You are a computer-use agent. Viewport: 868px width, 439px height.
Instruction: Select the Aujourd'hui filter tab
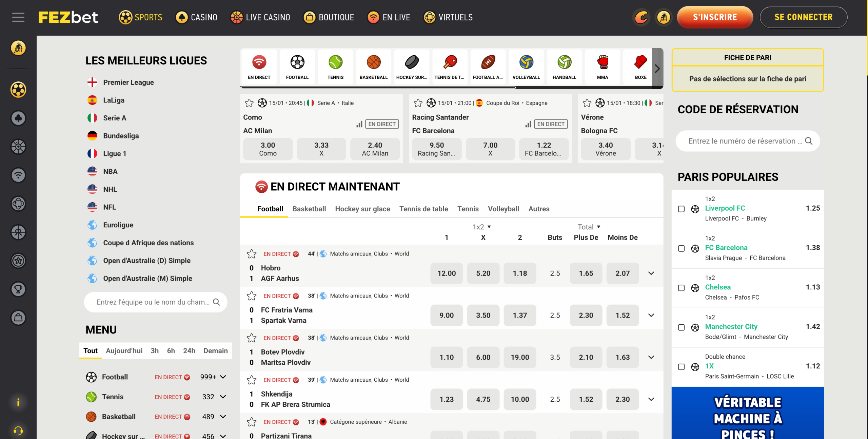(124, 350)
